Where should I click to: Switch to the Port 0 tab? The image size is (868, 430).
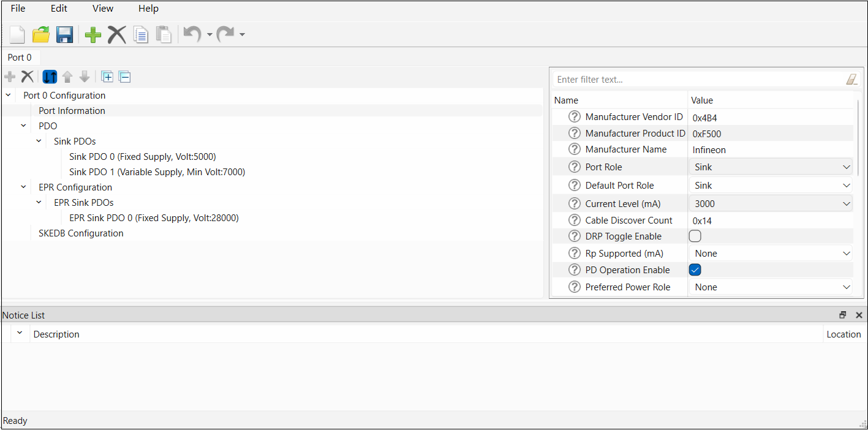[x=20, y=58]
